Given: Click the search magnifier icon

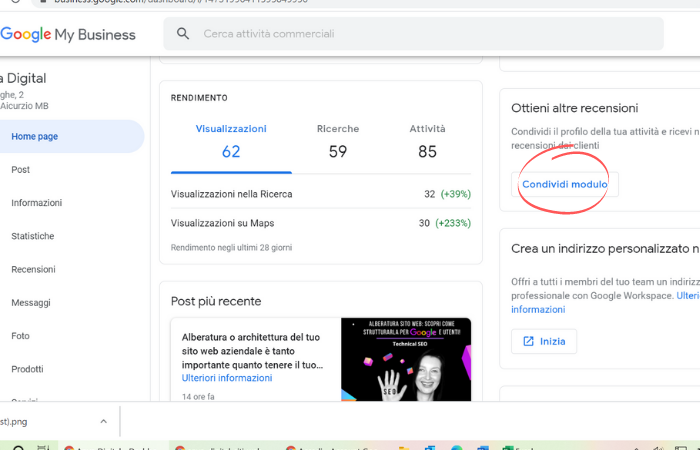Looking at the screenshot, I should pyautogui.click(x=183, y=34).
